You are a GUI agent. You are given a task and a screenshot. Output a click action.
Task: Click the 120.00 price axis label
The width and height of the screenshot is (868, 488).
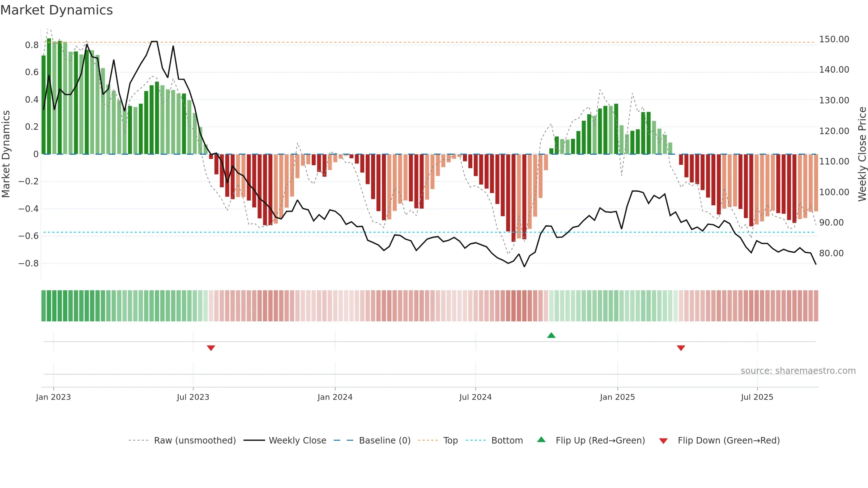pyautogui.click(x=834, y=131)
